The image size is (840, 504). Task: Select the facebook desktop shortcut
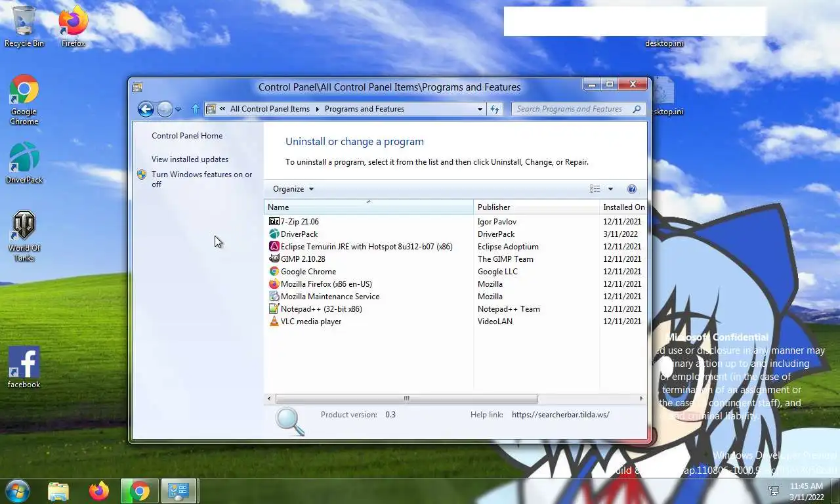point(24,368)
